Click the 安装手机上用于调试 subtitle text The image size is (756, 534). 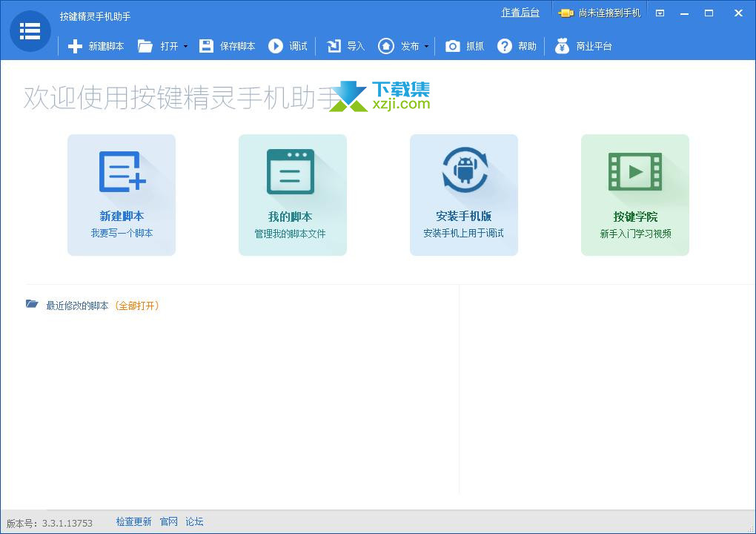click(463, 233)
